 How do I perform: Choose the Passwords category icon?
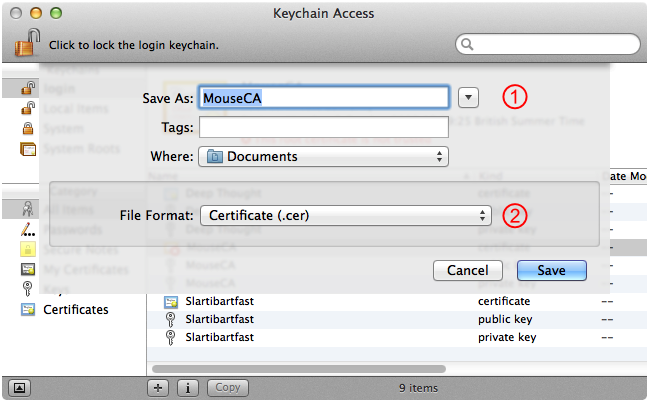(x=28, y=229)
